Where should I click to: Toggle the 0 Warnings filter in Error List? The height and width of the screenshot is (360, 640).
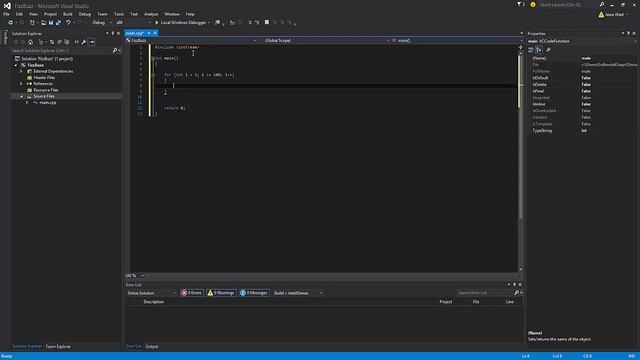[221, 293]
